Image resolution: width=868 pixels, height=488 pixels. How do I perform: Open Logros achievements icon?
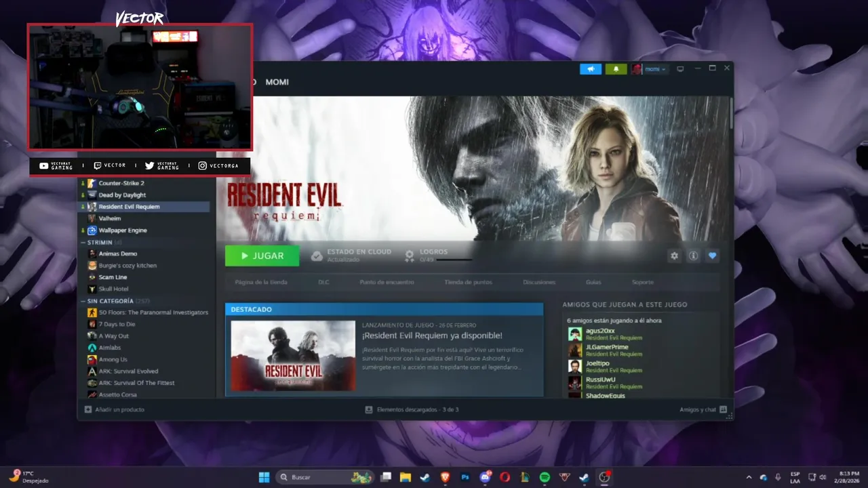(410, 256)
